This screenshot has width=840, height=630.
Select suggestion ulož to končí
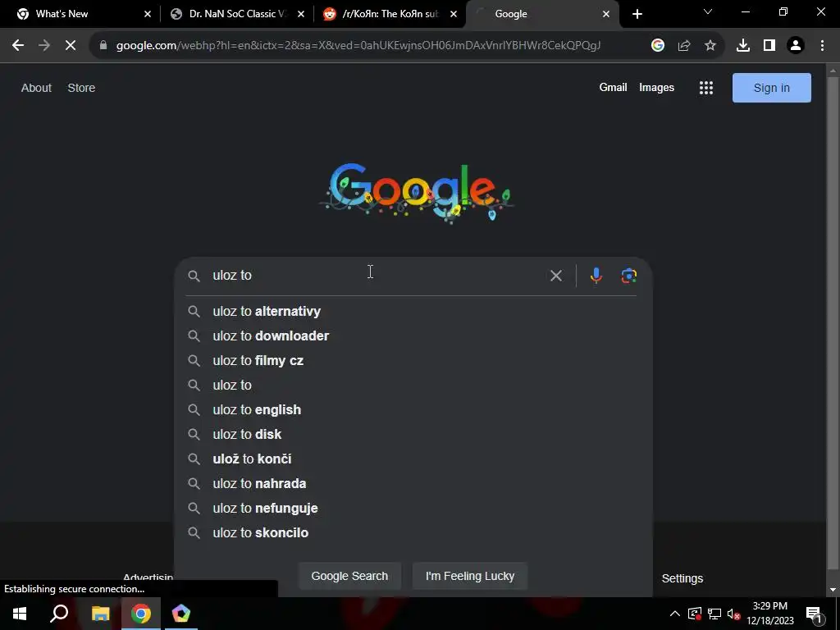[x=413, y=459]
